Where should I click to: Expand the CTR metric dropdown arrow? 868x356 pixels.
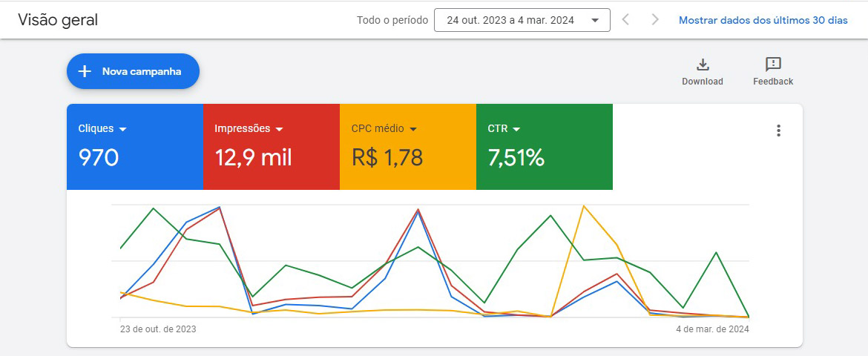[x=516, y=129]
